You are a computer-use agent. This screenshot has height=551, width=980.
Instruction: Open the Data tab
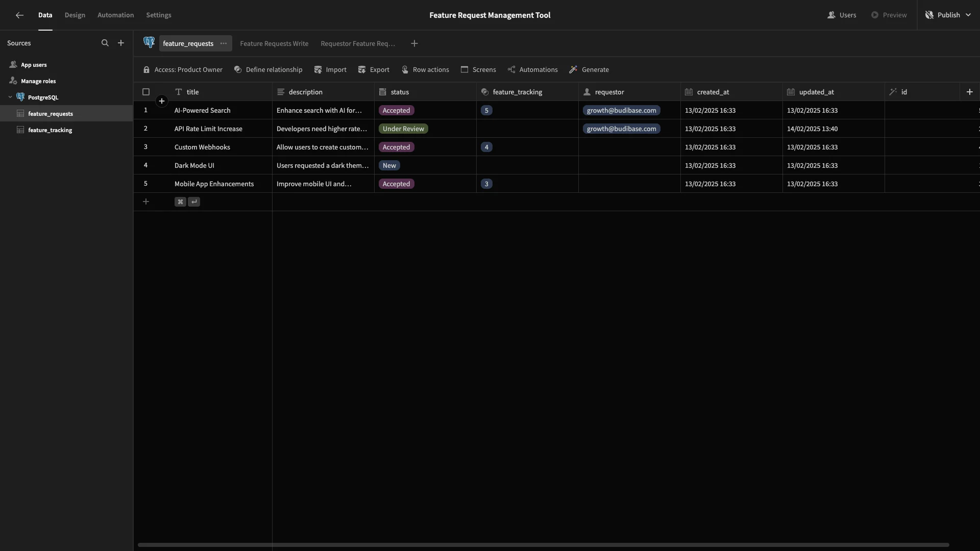[x=45, y=15]
